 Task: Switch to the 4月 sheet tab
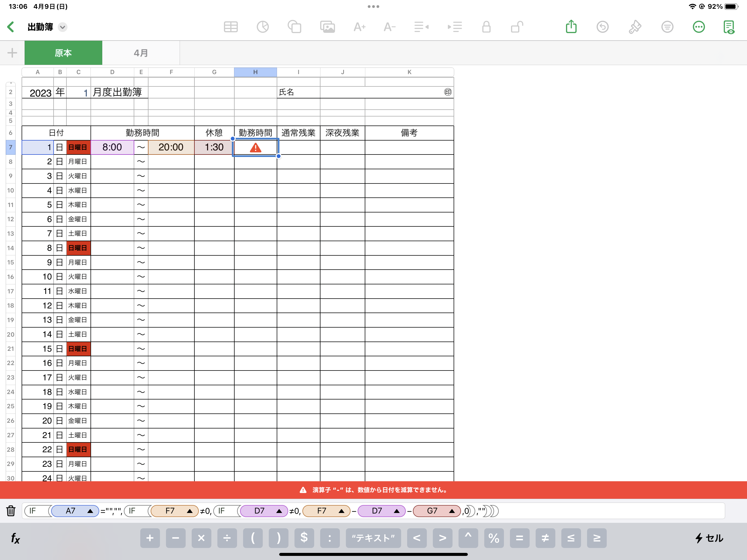[141, 53]
